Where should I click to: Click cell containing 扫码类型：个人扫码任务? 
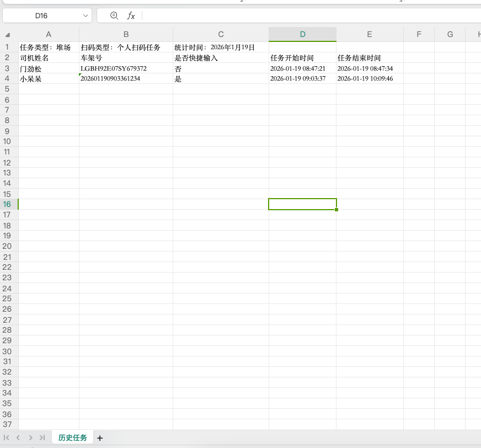126,47
